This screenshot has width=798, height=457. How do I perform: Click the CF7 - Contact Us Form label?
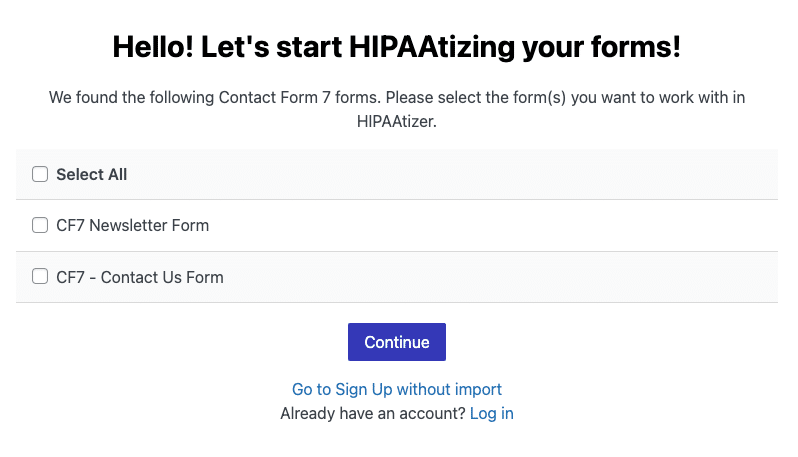coord(139,277)
